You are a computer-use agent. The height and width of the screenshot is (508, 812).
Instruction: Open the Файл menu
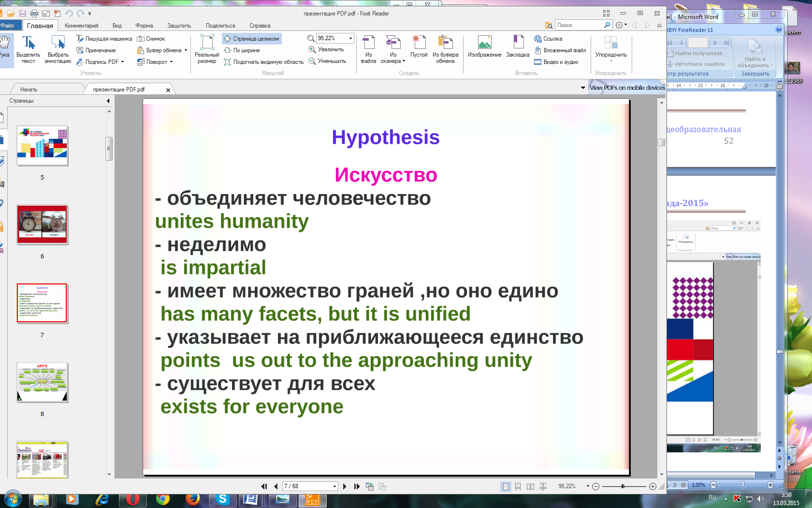[x=7, y=26]
